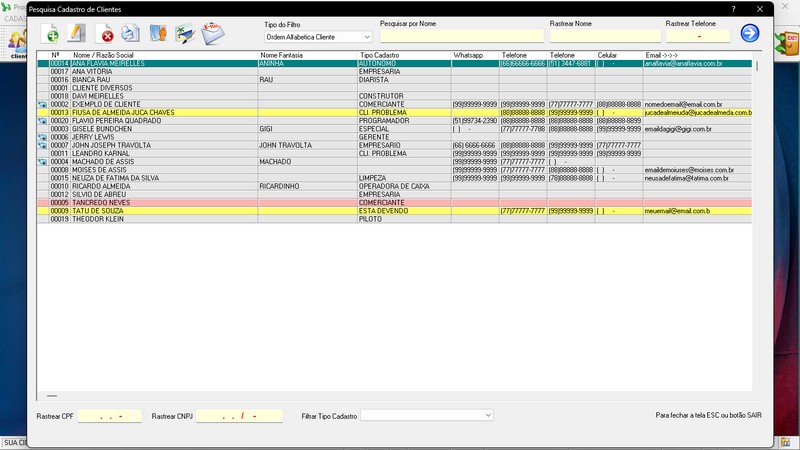The image size is (800, 450).
Task: Select row NEUZA DE FATIMA DA SILVA
Action: point(394,178)
